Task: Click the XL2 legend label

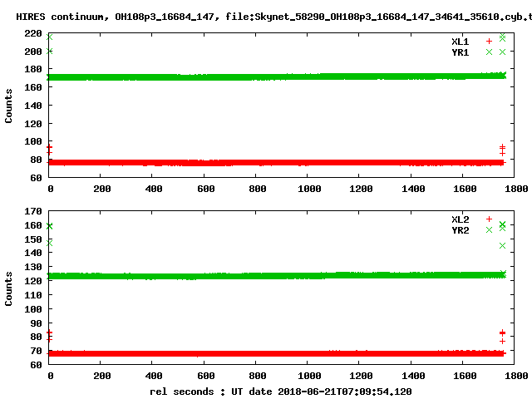Action: click(x=460, y=219)
